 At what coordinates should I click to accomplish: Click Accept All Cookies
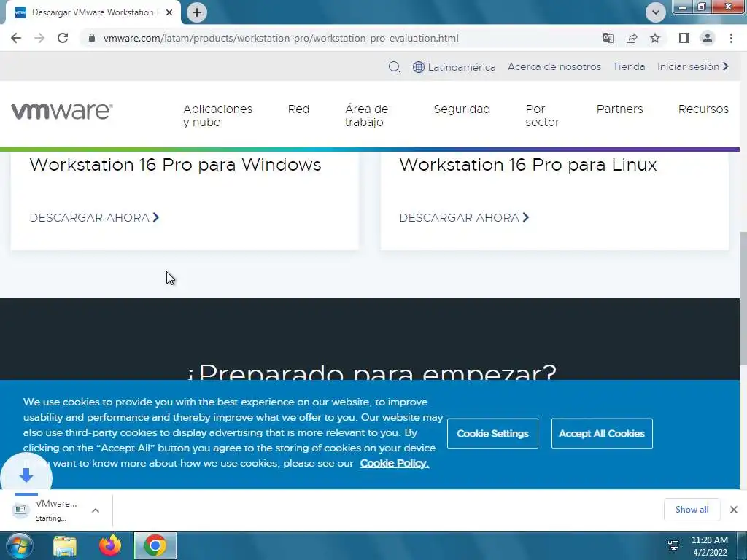point(602,433)
